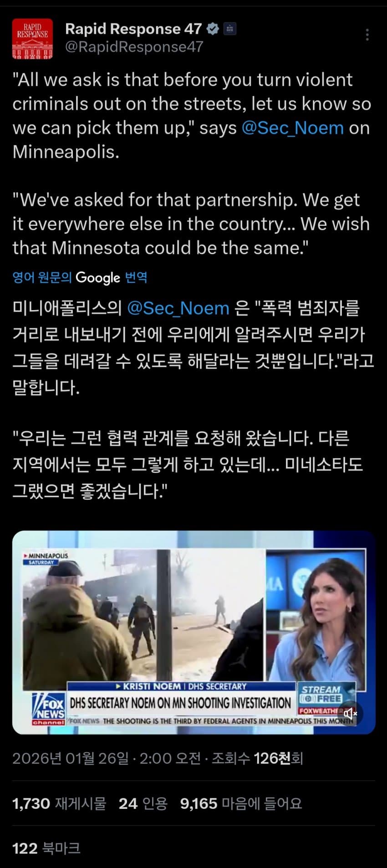Image resolution: width=387 pixels, height=868 pixels.
Task: Open the Rapid Response 47 display name
Action: (x=133, y=29)
